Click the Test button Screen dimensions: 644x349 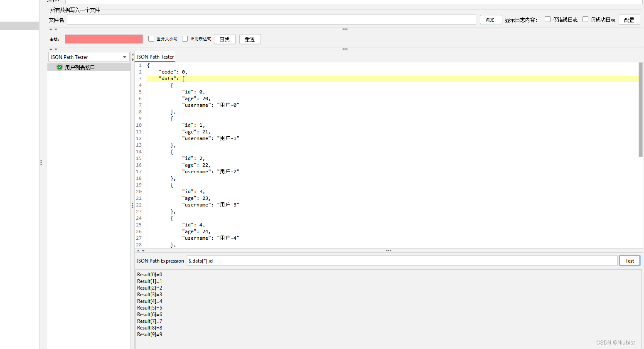(629, 261)
